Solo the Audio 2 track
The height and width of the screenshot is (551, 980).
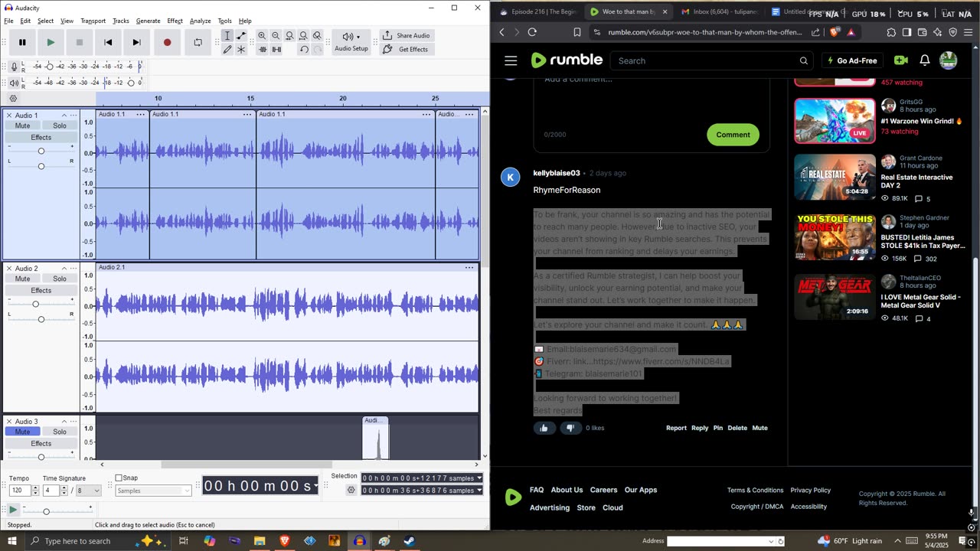pos(60,279)
